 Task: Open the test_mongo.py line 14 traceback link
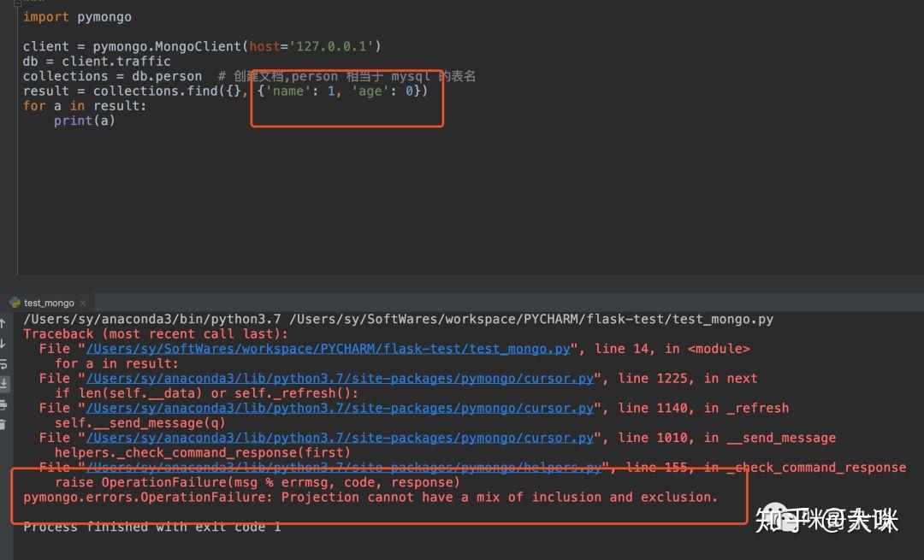329,349
